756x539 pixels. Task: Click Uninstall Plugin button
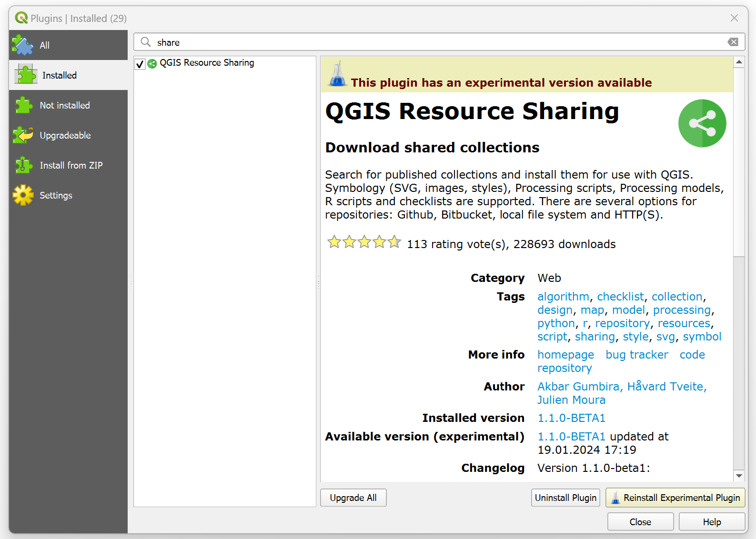565,498
